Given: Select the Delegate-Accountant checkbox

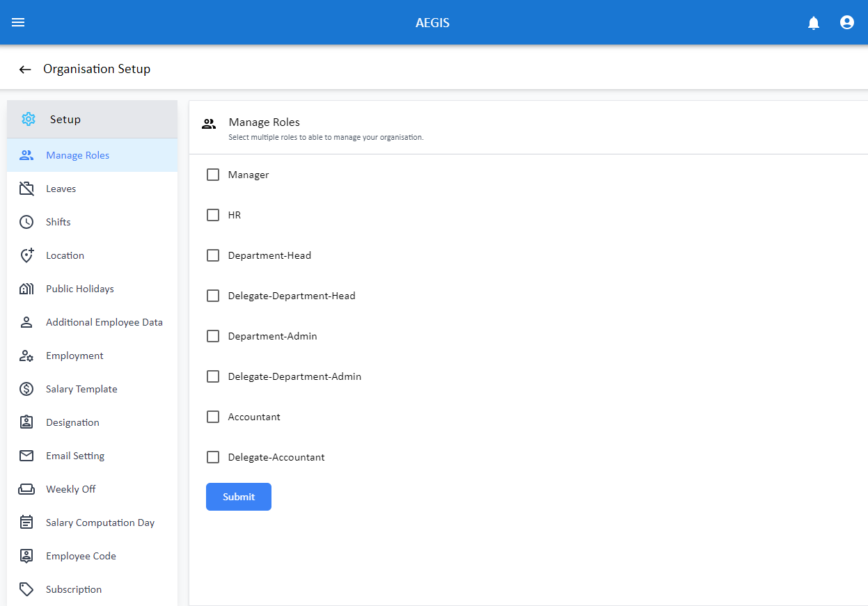Looking at the screenshot, I should tap(213, 457).
